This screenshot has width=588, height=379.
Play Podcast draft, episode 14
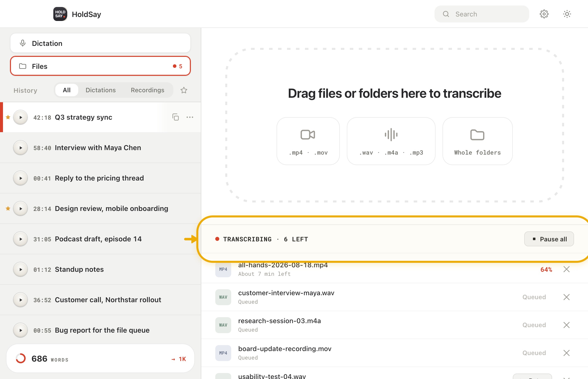(x=20, y=239)
